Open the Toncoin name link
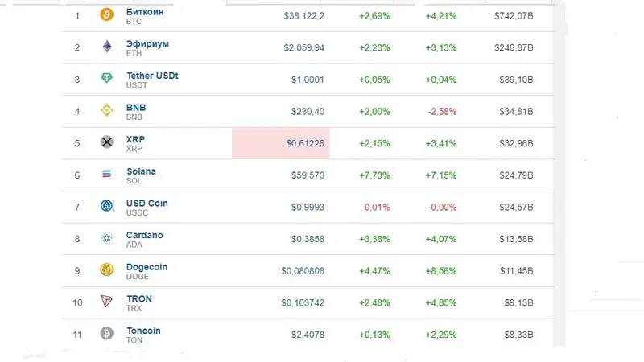Image resolution: width=644 pixels, height=362 pixels. (x=144, y=331)
